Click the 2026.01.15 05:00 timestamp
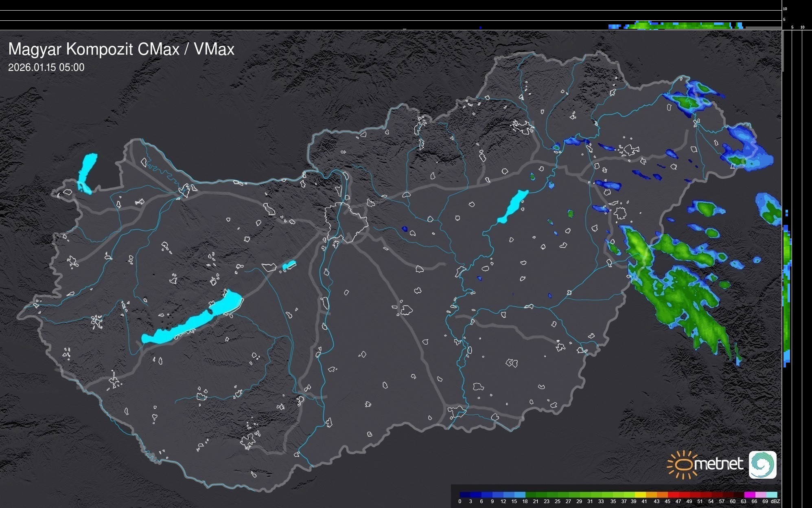The image size is (812, 508). 46,68
